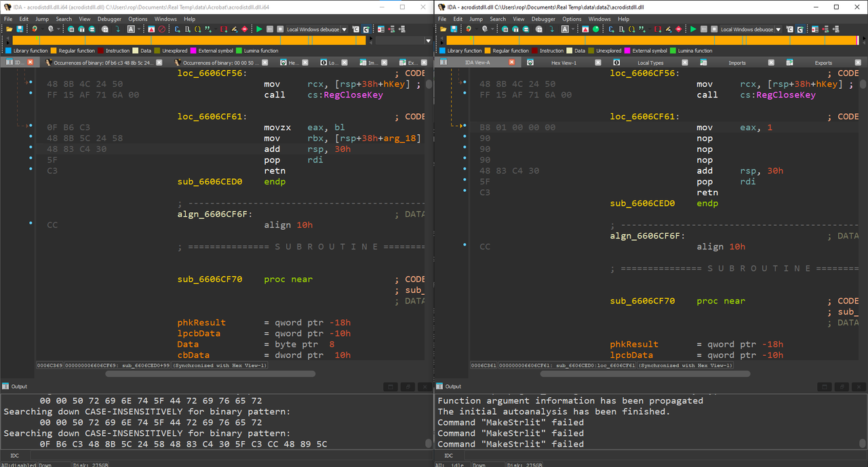This screenshot has height=467, width=868.
Task: Switch to Imports tab in right window
Action: [x=737, y=62]
